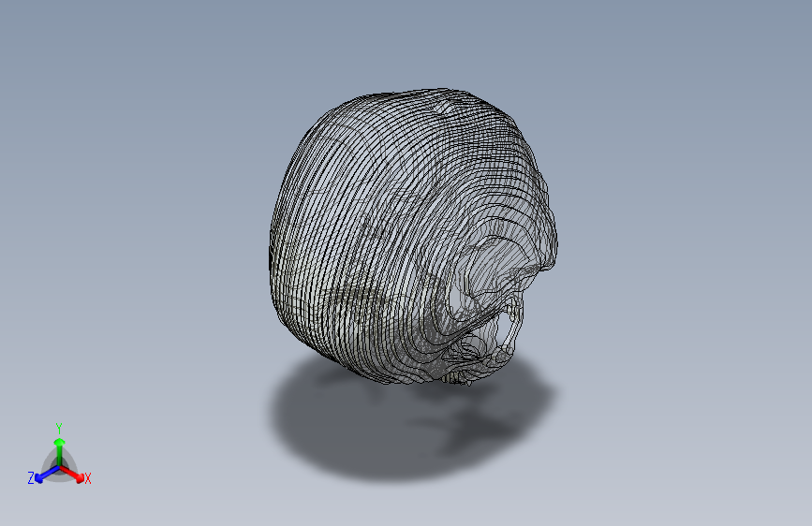Click the blue Z axis on the orientation triad

coord(47,475)
